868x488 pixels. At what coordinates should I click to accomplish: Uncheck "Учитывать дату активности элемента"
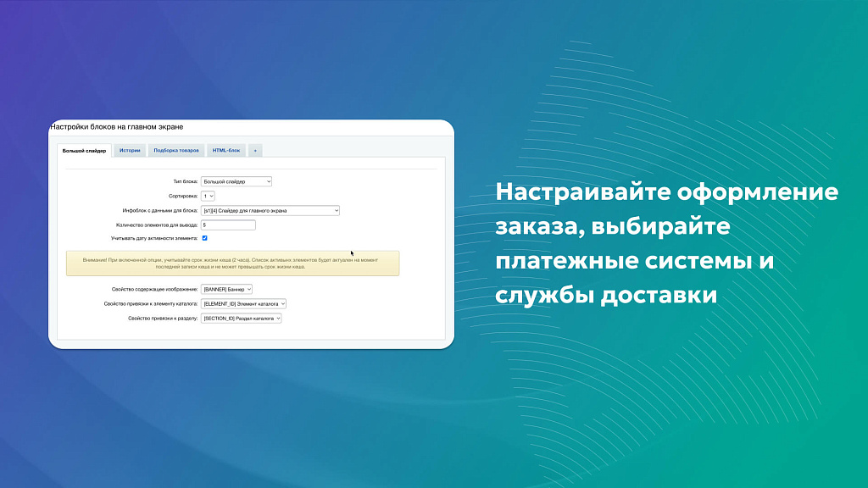203,236
